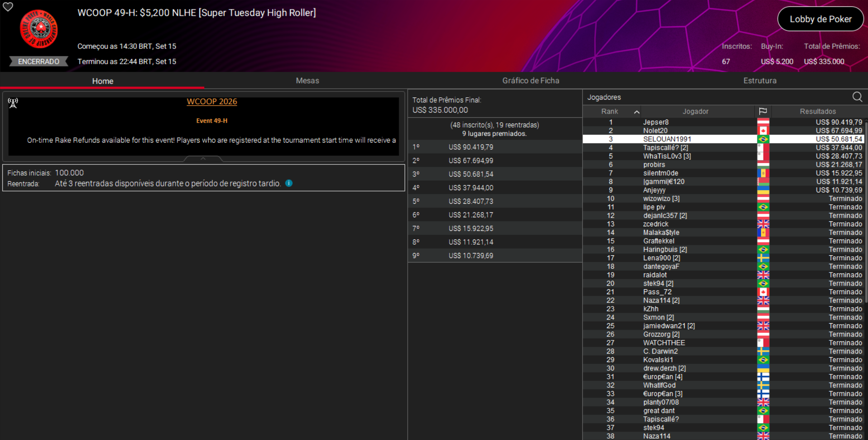The width and height of the screenshot is (868, 440).
Task: Click the flag next to SELOUAN1991
Action: [x=763, y=139]
